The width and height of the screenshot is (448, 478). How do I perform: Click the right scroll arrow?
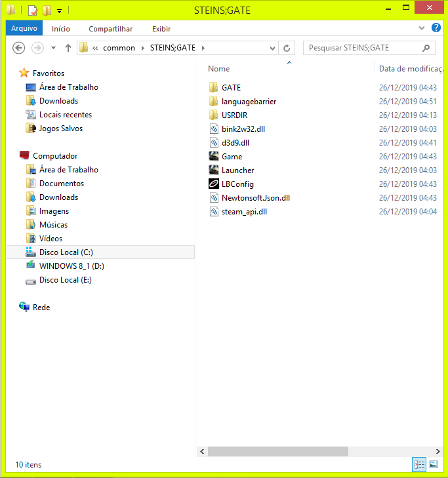click(x=438, y=451)
